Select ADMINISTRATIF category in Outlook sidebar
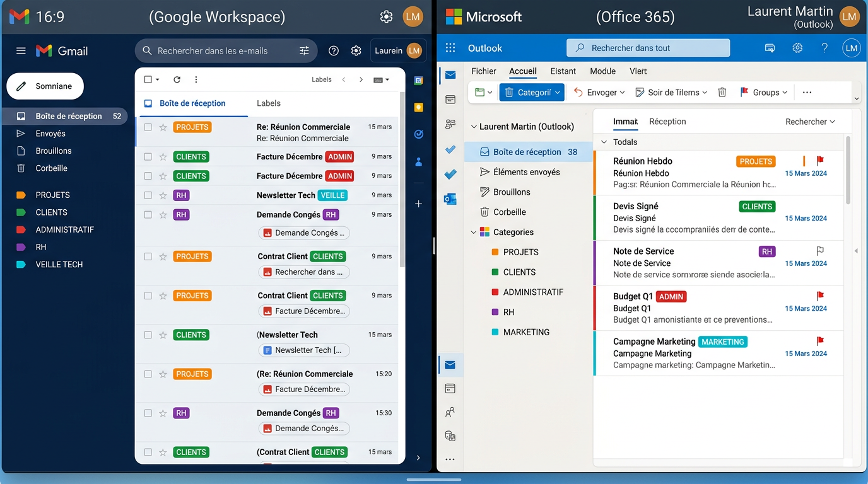868x484 pixels. 533,292
